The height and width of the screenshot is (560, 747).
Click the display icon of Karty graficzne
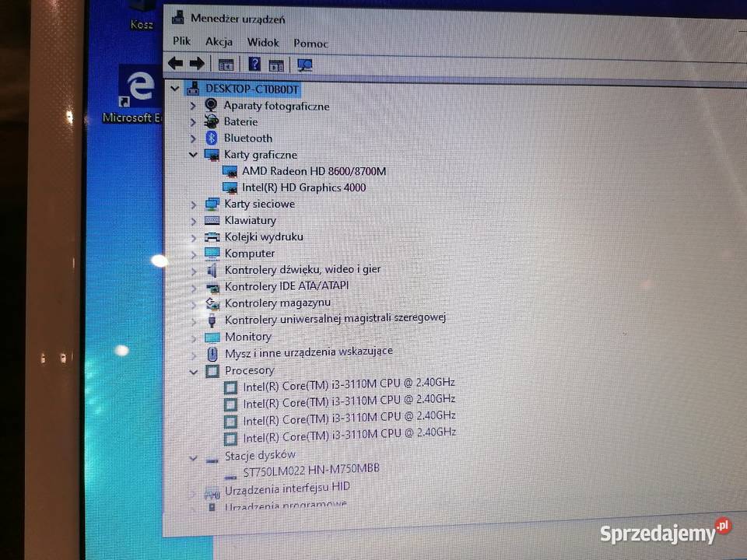pos(212,154)
